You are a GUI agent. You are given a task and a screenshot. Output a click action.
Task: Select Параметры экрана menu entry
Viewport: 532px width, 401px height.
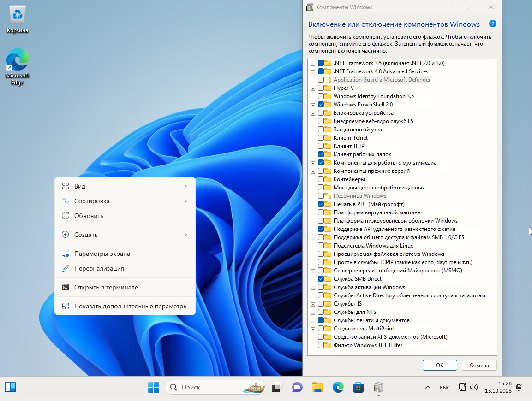[125, 254]
